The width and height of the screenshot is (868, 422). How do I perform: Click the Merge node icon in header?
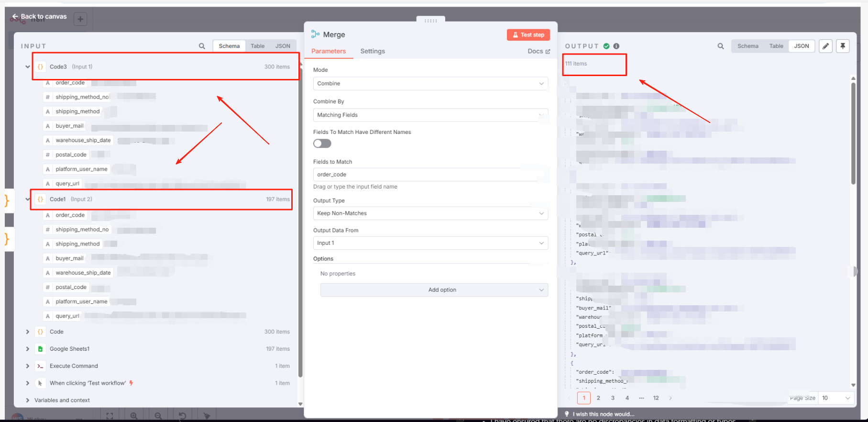tap(315, 34)
